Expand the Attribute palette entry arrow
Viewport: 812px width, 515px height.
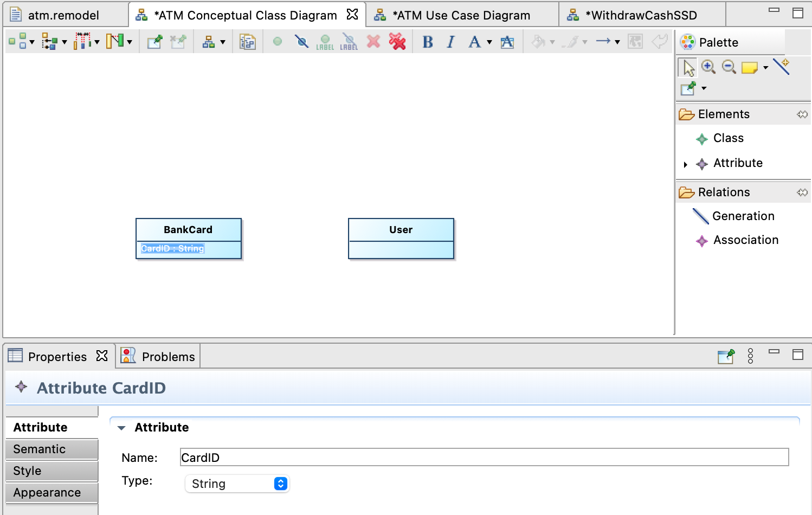tap(686, 164)
